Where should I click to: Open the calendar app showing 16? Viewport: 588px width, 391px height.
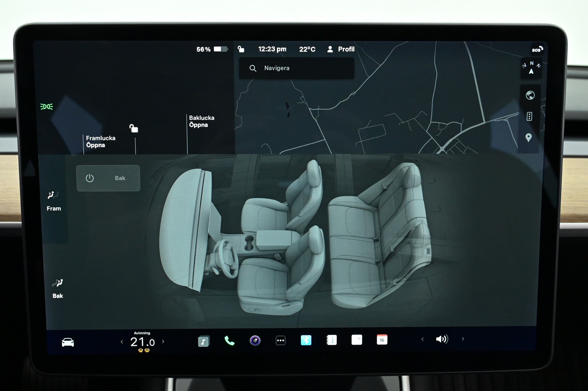[382, 340]
